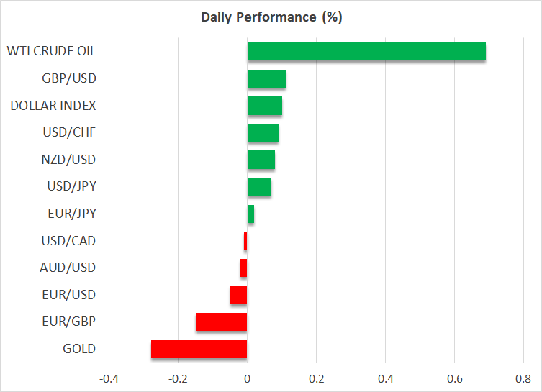
Task: Click the EUR/GBP axis label
Action: [x=69, y=322]
